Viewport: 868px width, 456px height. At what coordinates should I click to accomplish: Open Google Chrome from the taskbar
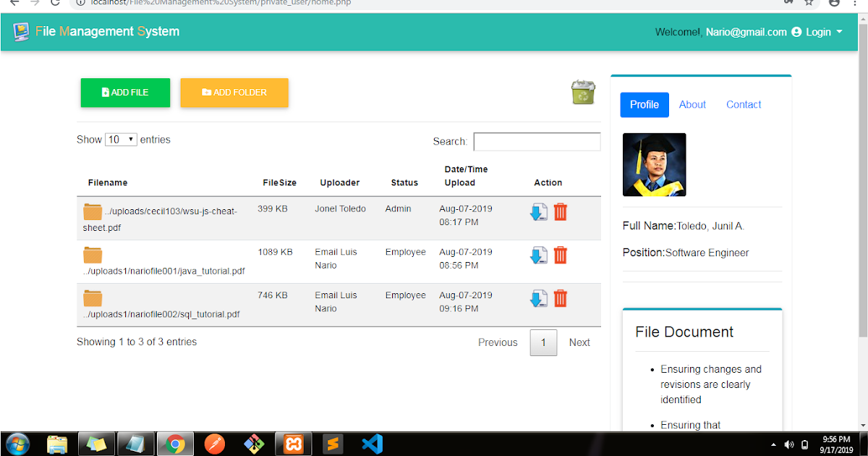pos(174,444)
